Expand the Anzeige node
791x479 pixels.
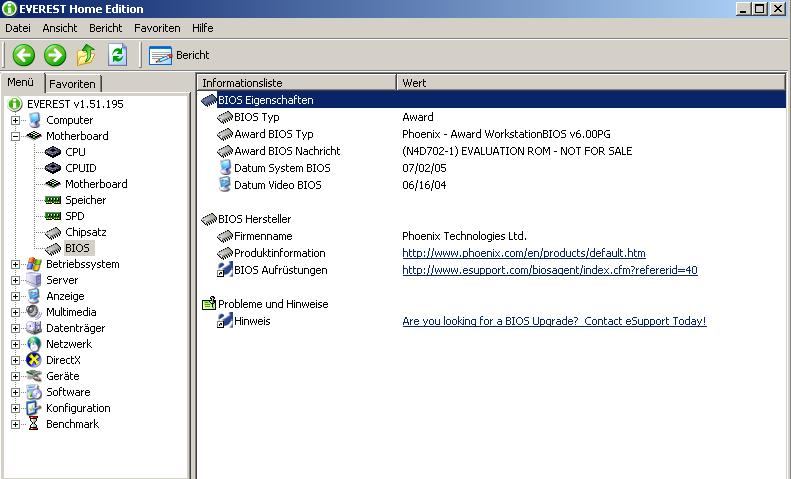tap(15, 296)
